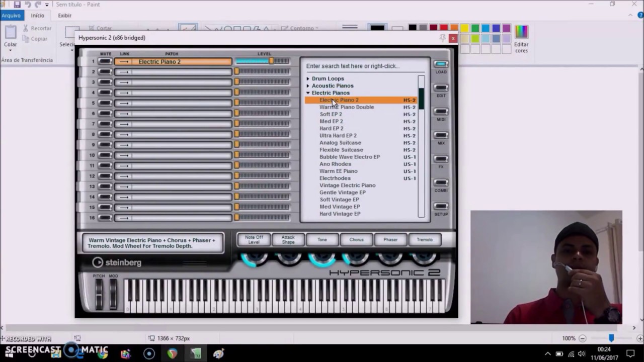Click the volume icon in system tray
This screenshot has height=362, width=644.
click(x=582, y=353)
